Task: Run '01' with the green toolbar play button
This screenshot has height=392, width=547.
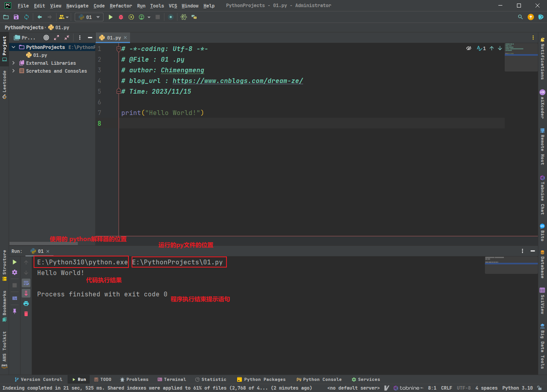Action: pyautogui.click(x=111, y=17)
